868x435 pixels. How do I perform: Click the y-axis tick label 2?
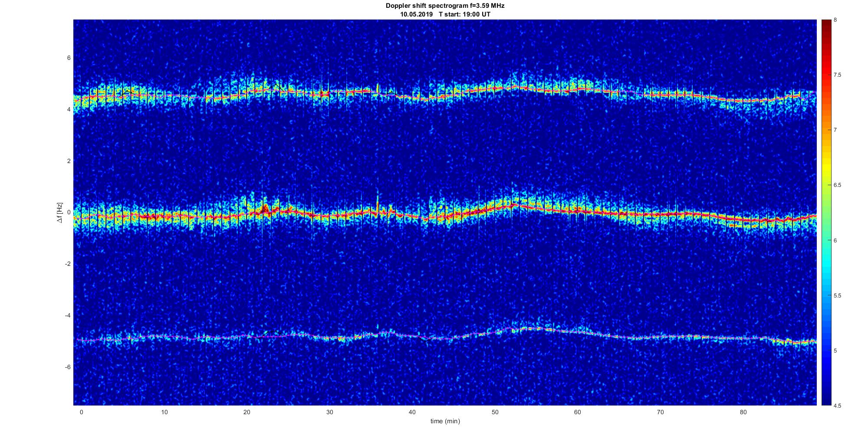pos(69,161)
